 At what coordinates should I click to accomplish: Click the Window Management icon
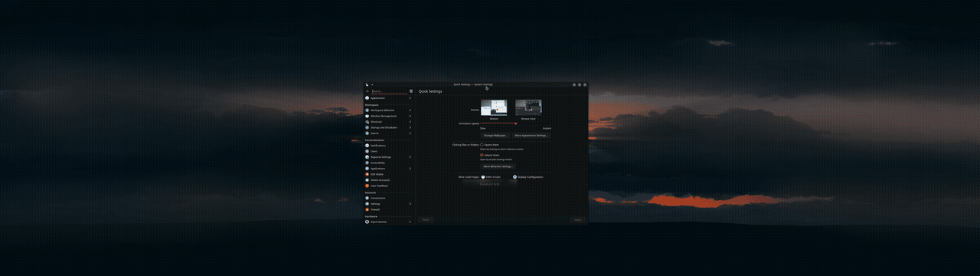tap(367, 116)
